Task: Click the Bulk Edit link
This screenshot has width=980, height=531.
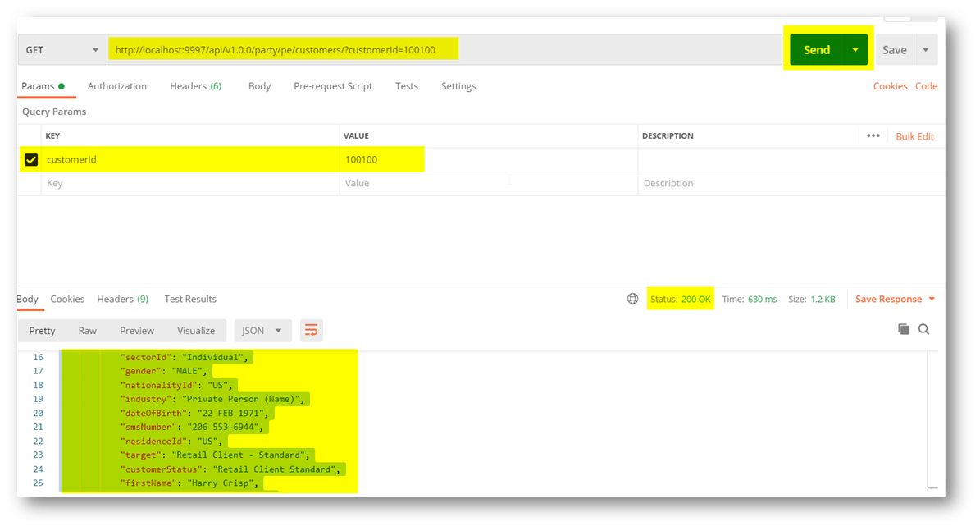Action: coord(914,136)
